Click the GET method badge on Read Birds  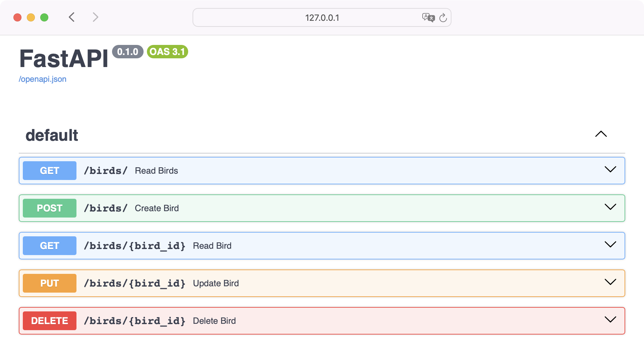pyautogui.click(x=49, y=170)
